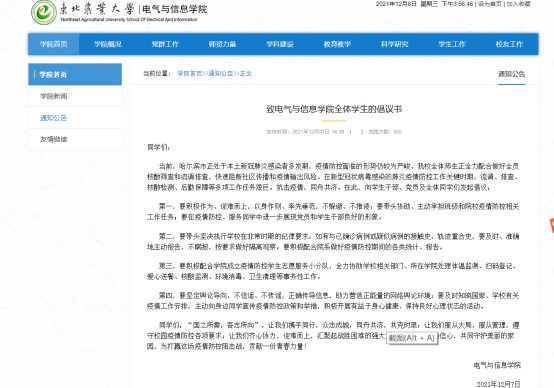Viewport: 554px width, 388px height.
Task: Click the Northeast Agricultural University logo emblem
Action: (43, 12)
